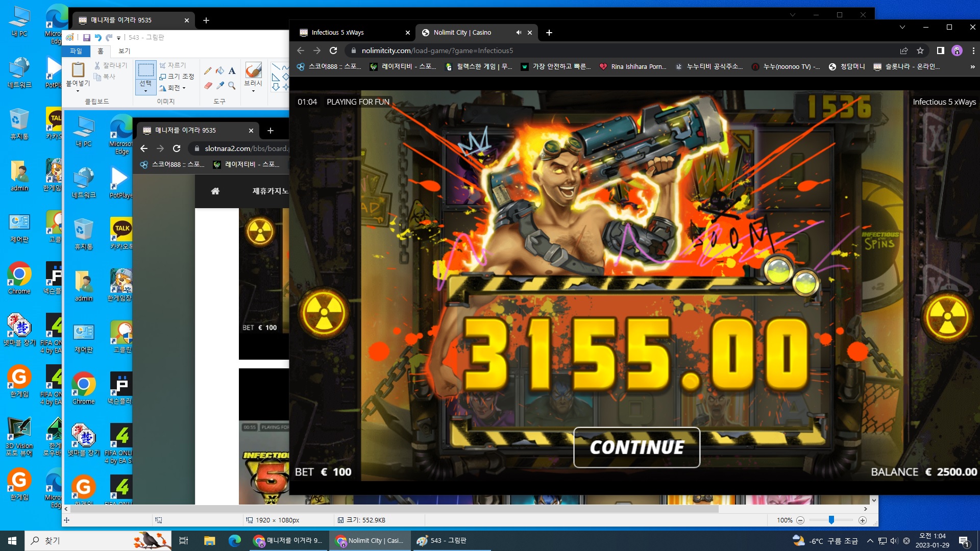The width and height of the screenshot is (980, 551).
Task: Click the radiation spin button left of the reels
Action: [324, 314]
